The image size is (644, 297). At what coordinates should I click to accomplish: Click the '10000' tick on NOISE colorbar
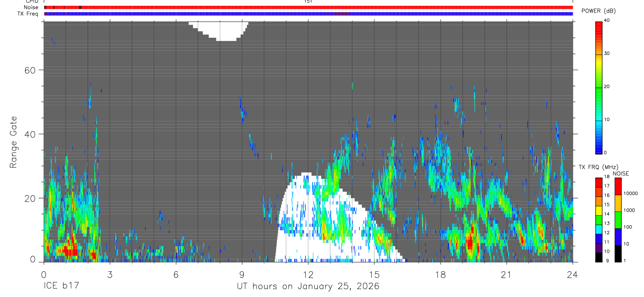(630, 193)
